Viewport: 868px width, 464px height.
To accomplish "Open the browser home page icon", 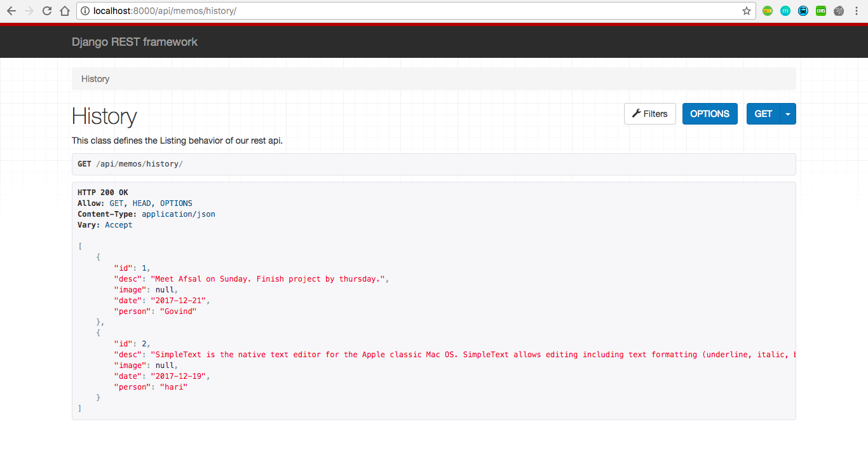I will 64,11.
